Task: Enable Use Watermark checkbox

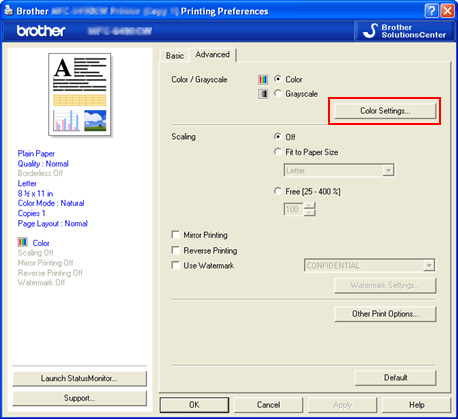Action: [175, 265]
